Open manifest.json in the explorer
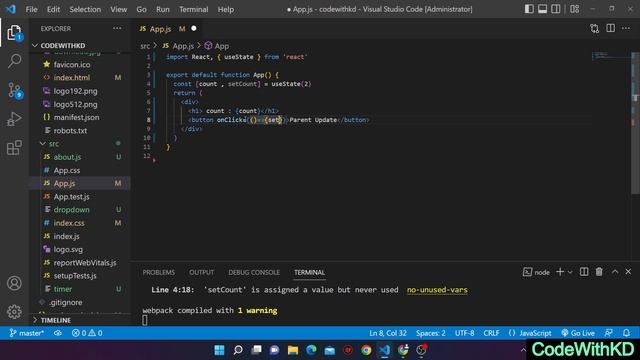 pos(76,117)
